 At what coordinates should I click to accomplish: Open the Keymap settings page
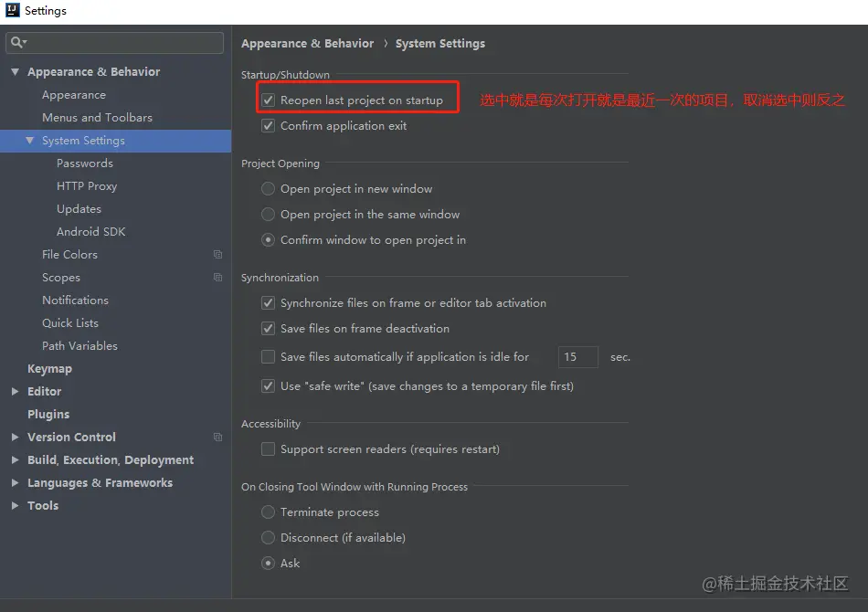click(50, 368)
